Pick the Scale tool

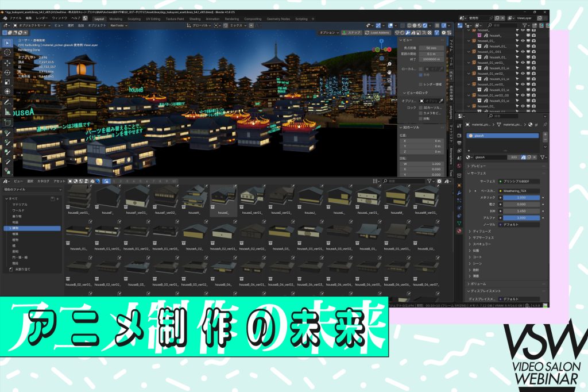[7, 82]
